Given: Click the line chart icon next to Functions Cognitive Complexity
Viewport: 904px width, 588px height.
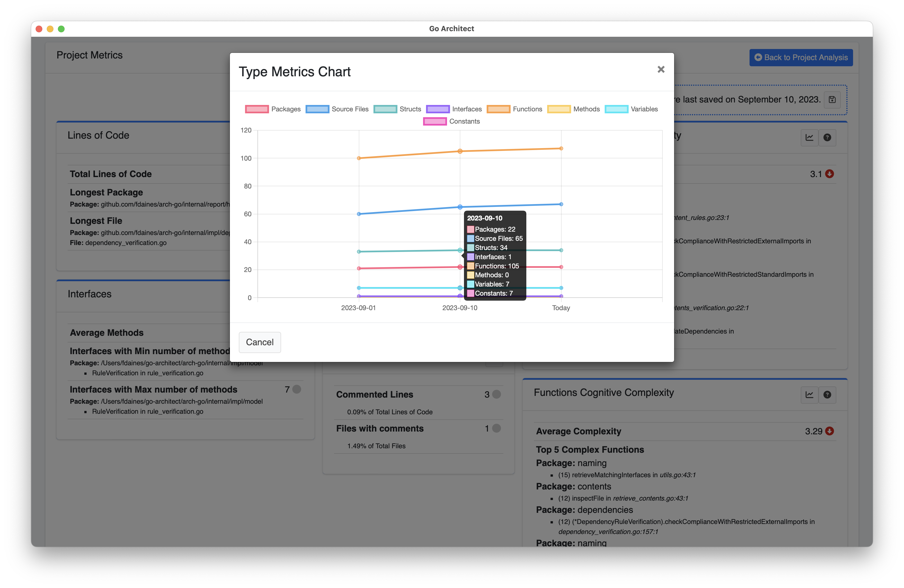Looking at the screenshot, I should [809, 394].
